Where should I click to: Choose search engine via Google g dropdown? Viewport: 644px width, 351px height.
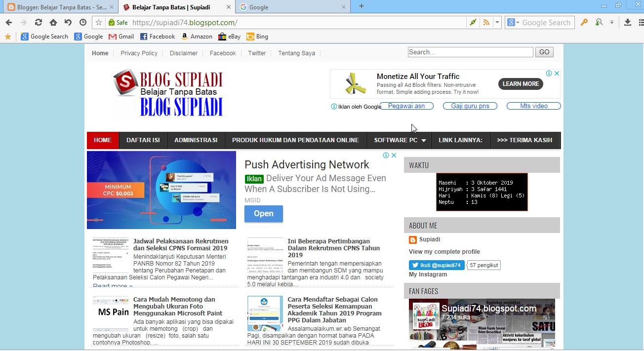(513, 22)
